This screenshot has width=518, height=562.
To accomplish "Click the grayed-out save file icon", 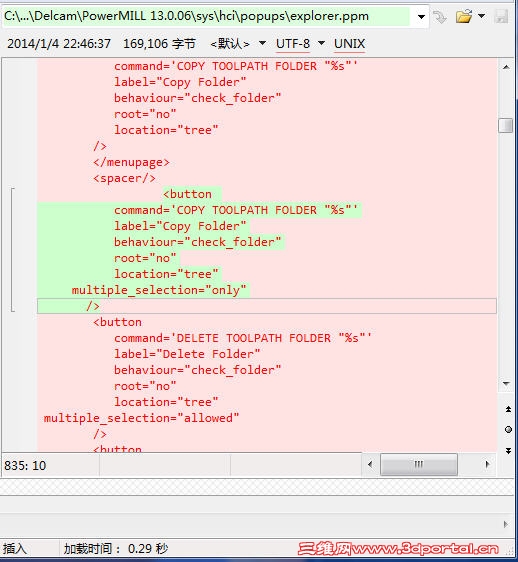I will pos(501,16).
